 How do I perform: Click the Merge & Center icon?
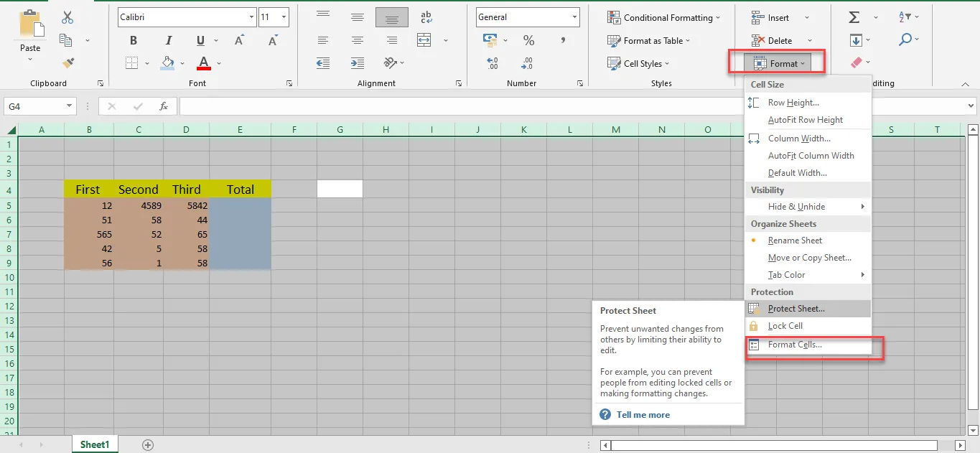tap(424, 40)
